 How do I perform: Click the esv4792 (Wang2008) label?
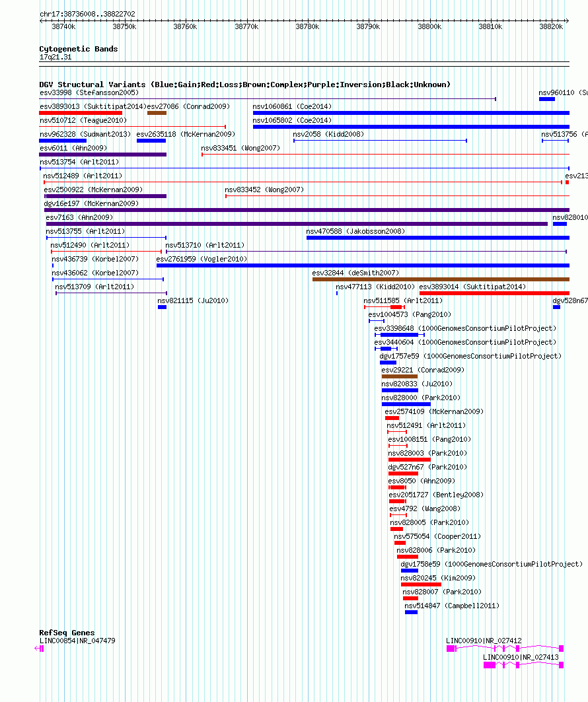425,509
